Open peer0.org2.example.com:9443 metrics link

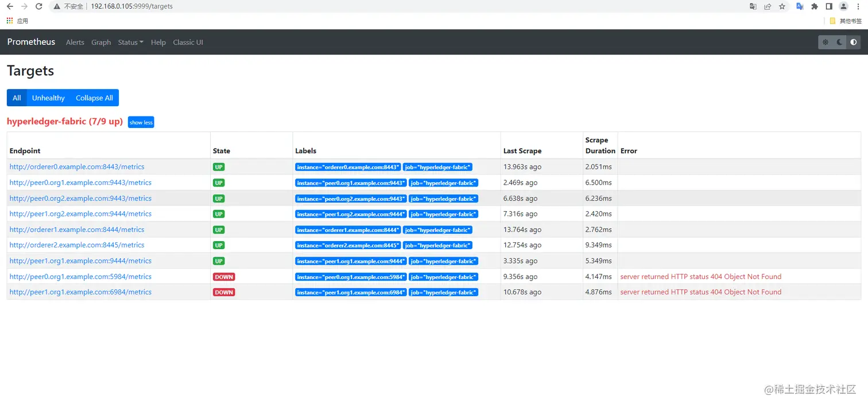pyautogui.click(x=80, y=198)
